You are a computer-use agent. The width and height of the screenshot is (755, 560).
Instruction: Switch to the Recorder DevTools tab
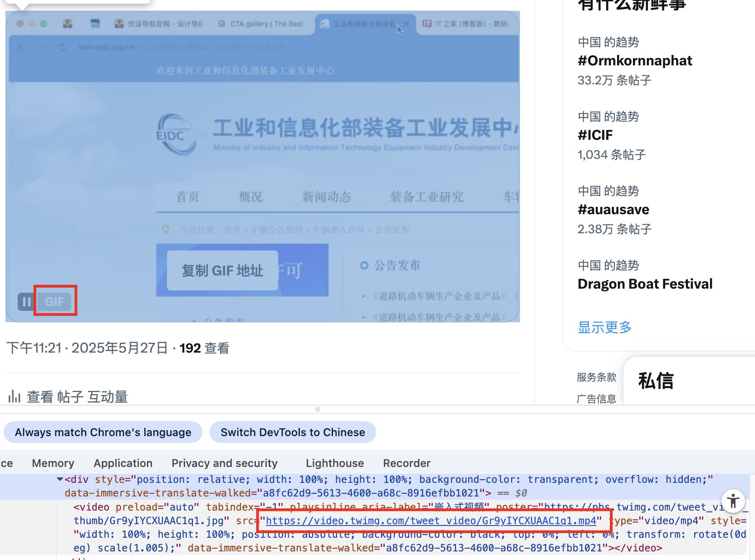click(x=407, y=463)
